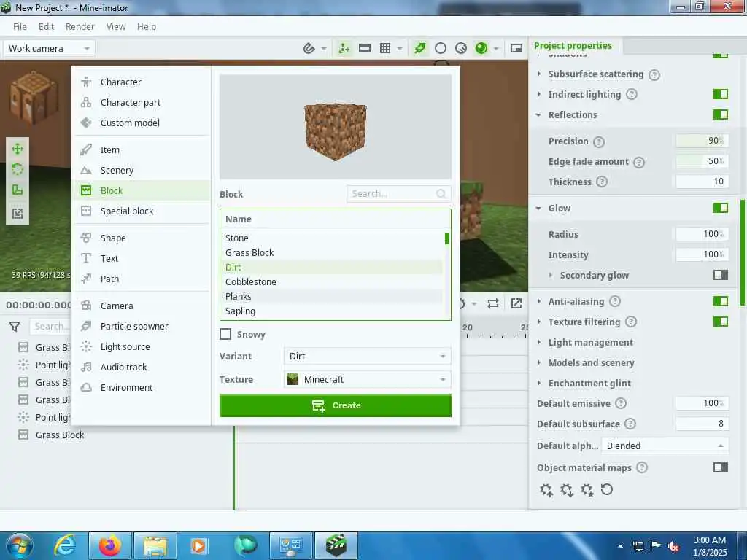Toggle the green transform axes tool
Image resolution: width=747 pixels, height=560 pixels.
click(344, 48)
